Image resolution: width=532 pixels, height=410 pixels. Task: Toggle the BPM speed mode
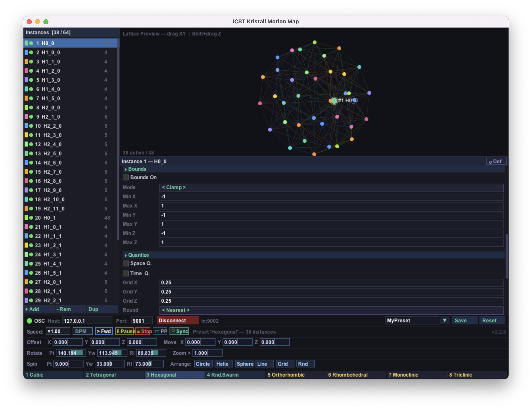point(83,331)
